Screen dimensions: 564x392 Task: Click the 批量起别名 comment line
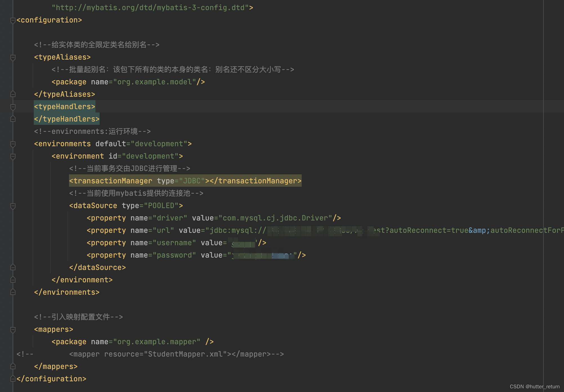[173, 69]
